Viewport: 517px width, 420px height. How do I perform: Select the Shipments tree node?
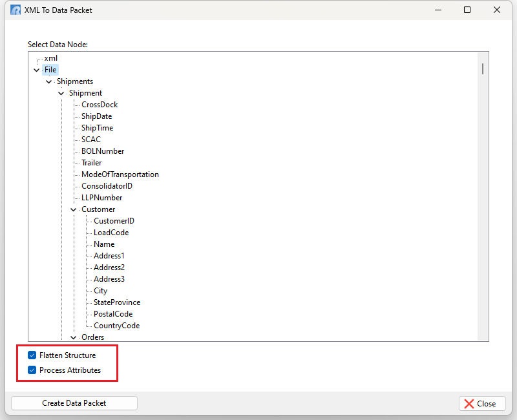(x=75, y=81)
